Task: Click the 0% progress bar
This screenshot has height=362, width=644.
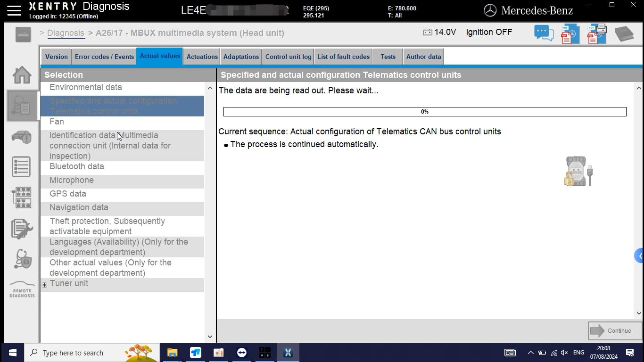Action: (425, 112)
